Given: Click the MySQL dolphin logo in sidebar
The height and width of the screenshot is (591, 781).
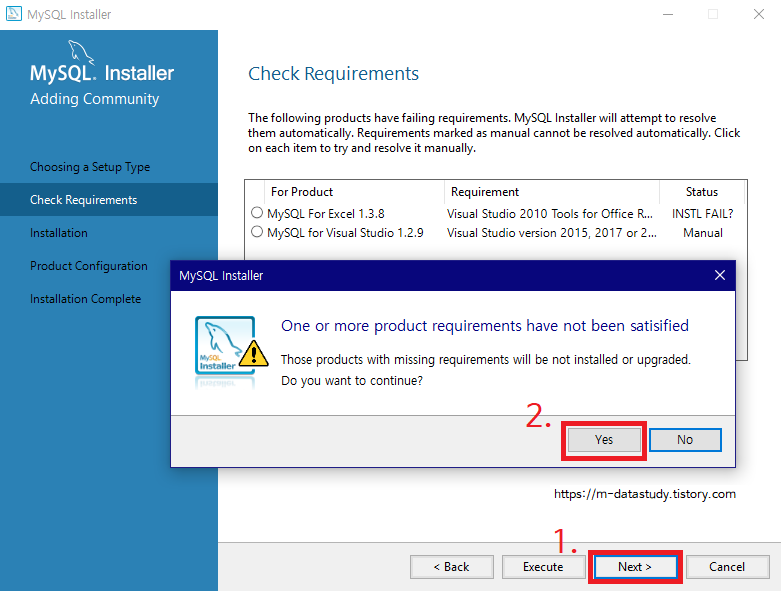Looking at the screenshot, I should (81, 52).
